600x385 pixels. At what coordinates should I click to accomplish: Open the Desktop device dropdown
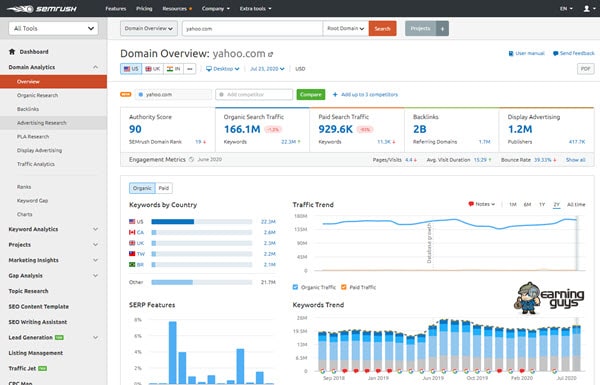[x=223, y=69]
